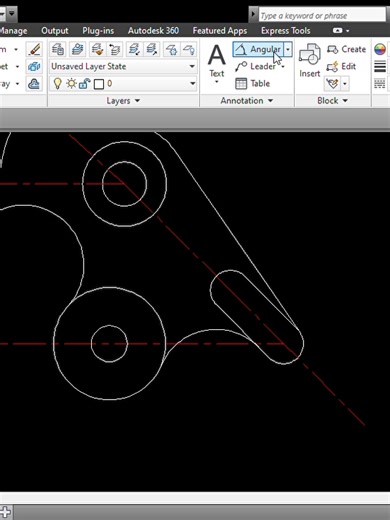Select the Leader tool
Viewport: 390px width, 520px height.
point(255,66)
